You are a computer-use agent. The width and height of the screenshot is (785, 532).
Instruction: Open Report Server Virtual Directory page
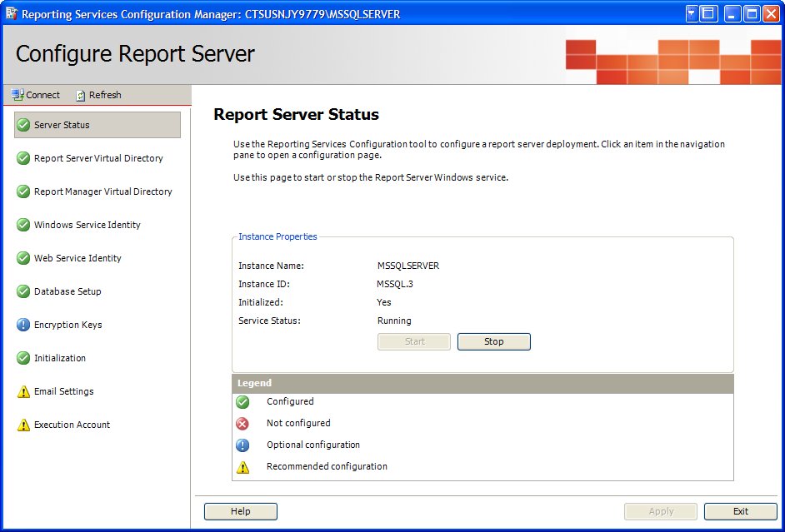tap(98, 158)
